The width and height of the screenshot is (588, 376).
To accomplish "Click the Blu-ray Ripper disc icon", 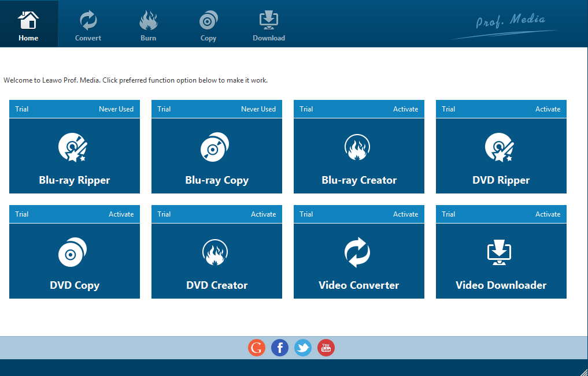I will click(73, 147).
